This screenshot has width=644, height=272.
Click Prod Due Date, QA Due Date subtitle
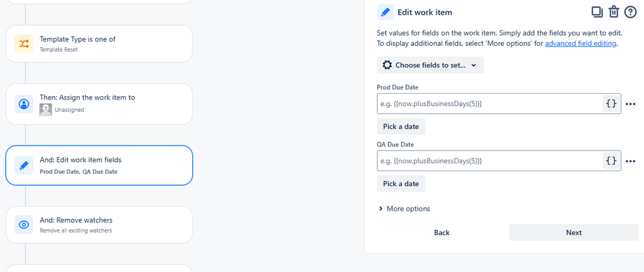(79, 172)
